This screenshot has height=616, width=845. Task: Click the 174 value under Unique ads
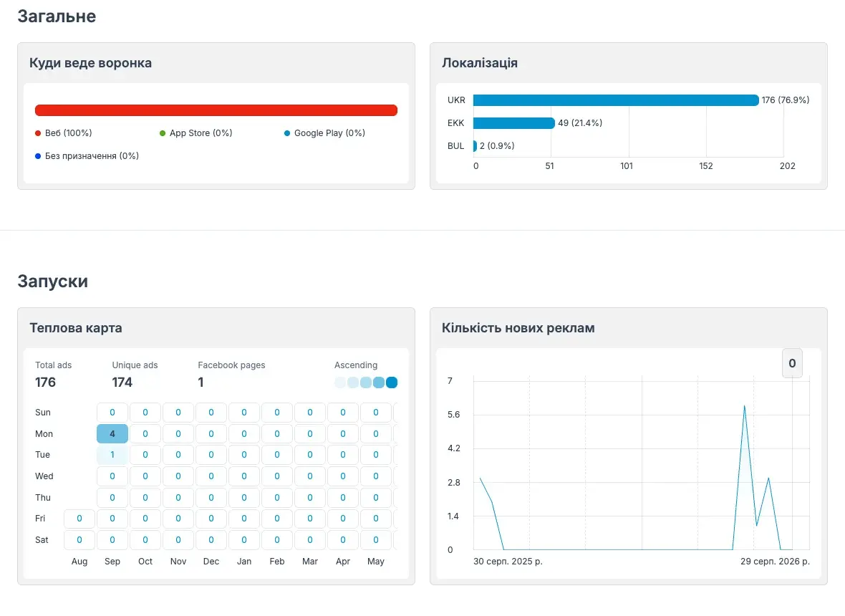[x=122, y=382]
